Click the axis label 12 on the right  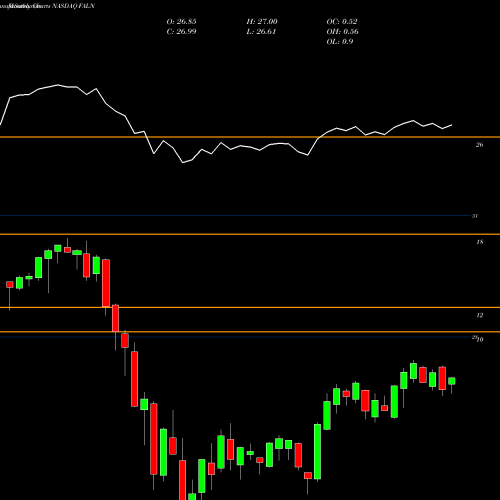(x=479, y=315)
